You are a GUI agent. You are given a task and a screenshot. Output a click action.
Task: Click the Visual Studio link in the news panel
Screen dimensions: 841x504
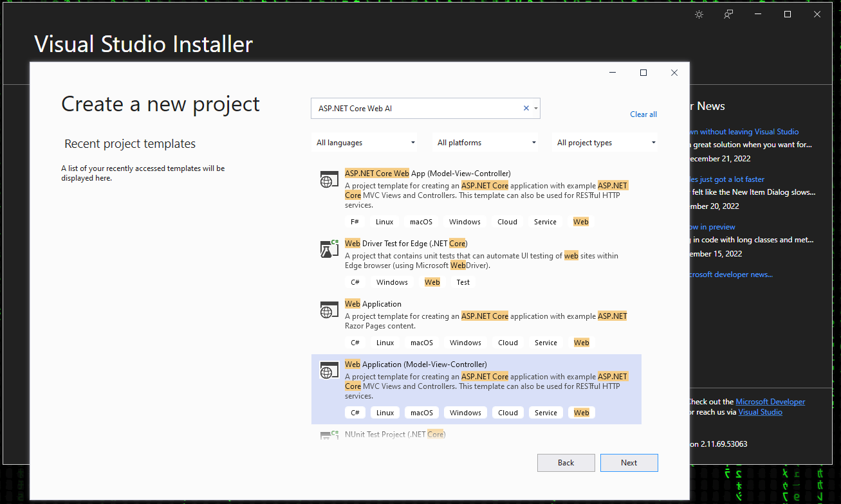point(760,412)
